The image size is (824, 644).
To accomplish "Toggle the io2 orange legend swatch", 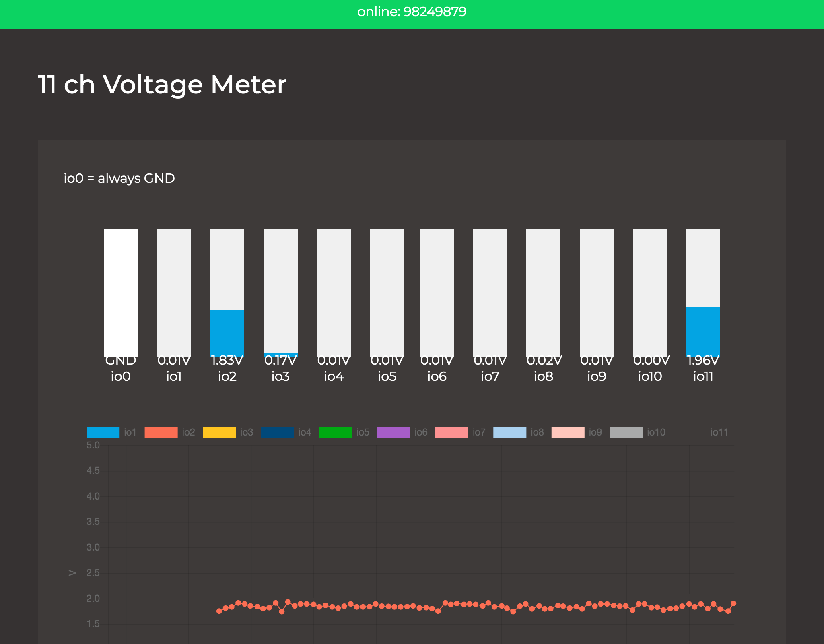I will 161,432.
